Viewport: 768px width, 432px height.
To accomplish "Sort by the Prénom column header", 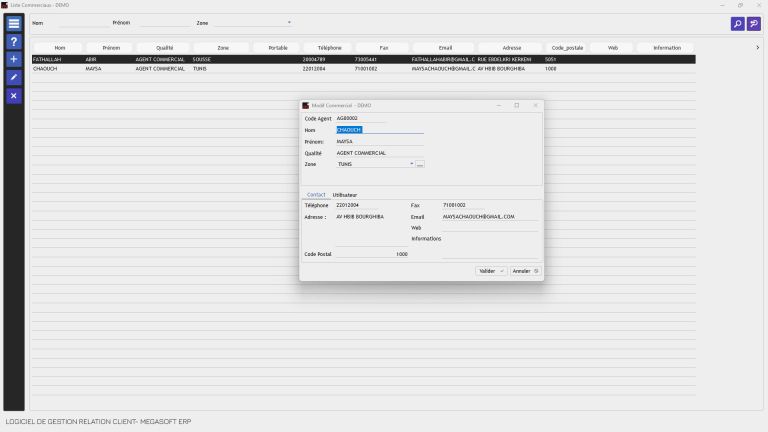I will [x=111, y=48].
